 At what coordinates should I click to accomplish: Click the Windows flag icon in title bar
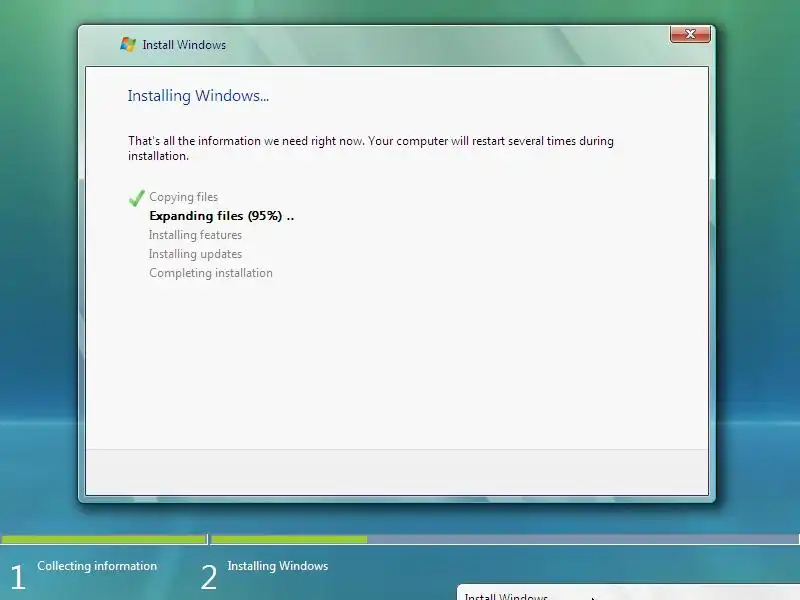point(128,44)
